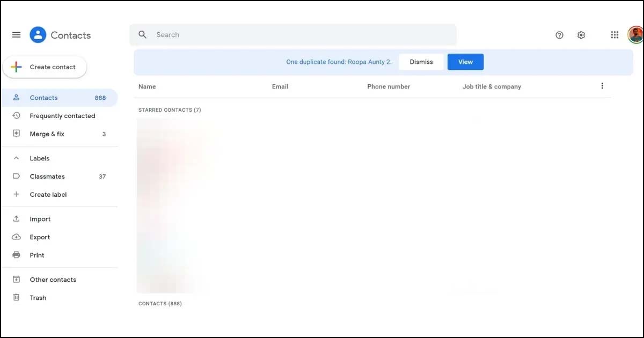Viewport: 644px width, 338px height.
Task: Click the Name column header
Action: (x=147, y=86)
